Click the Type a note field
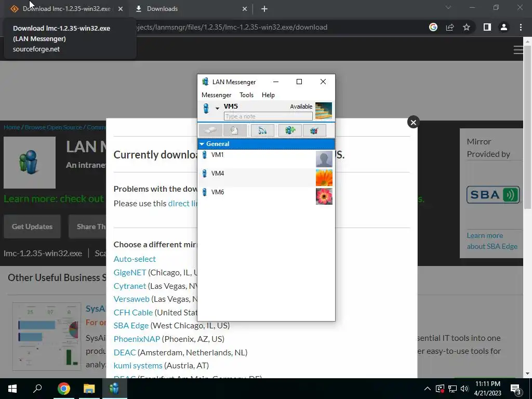Viewport: 532px width, 399px height. pyautogui.click(x=268, y=116)
